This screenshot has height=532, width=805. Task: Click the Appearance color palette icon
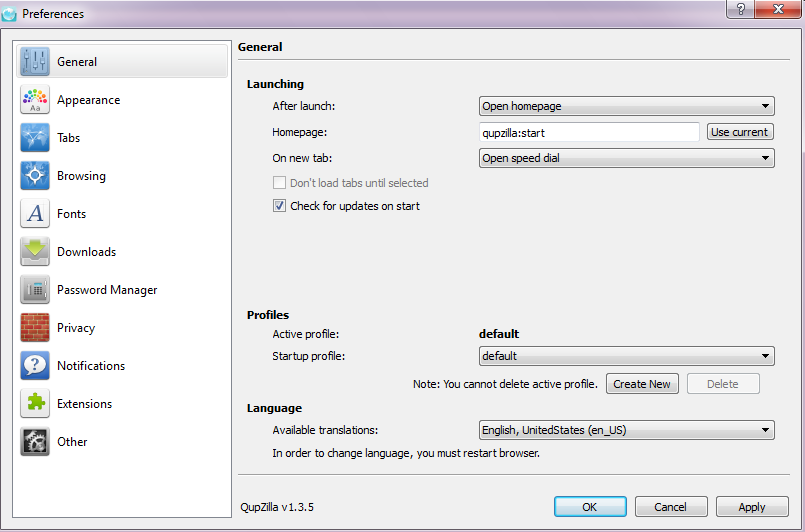click(35, 100)
